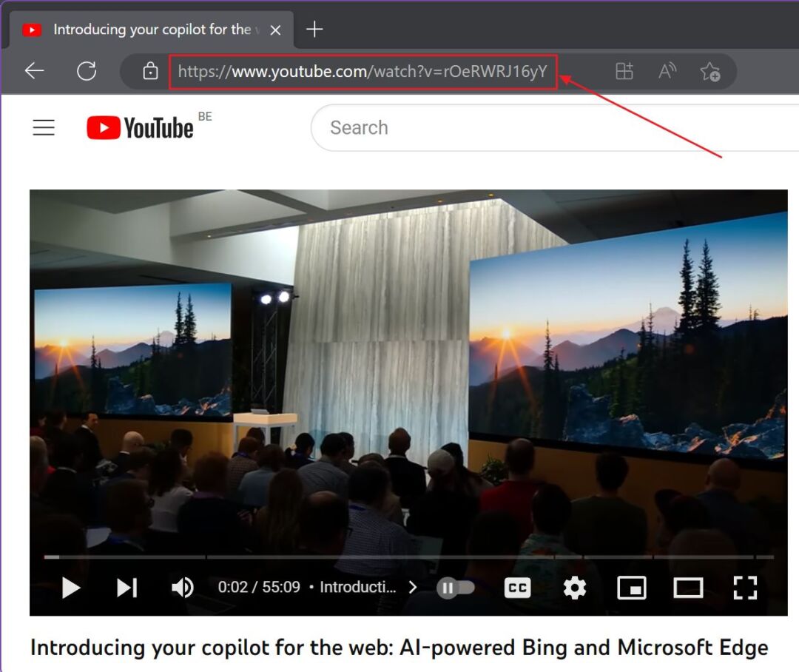Open the YouTube guide hamburger menu
The image size is (799, 672).
click(x=44, y=127)
